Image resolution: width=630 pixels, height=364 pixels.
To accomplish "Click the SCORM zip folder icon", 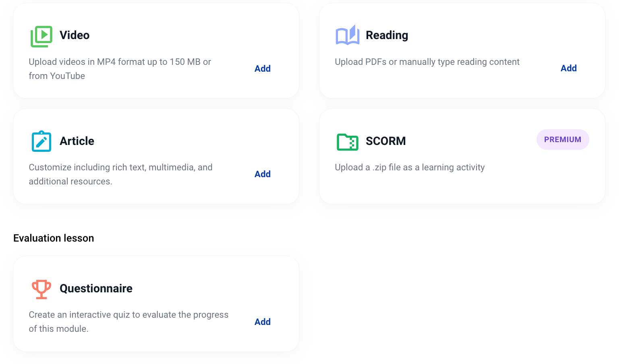I will coord(347,142).
